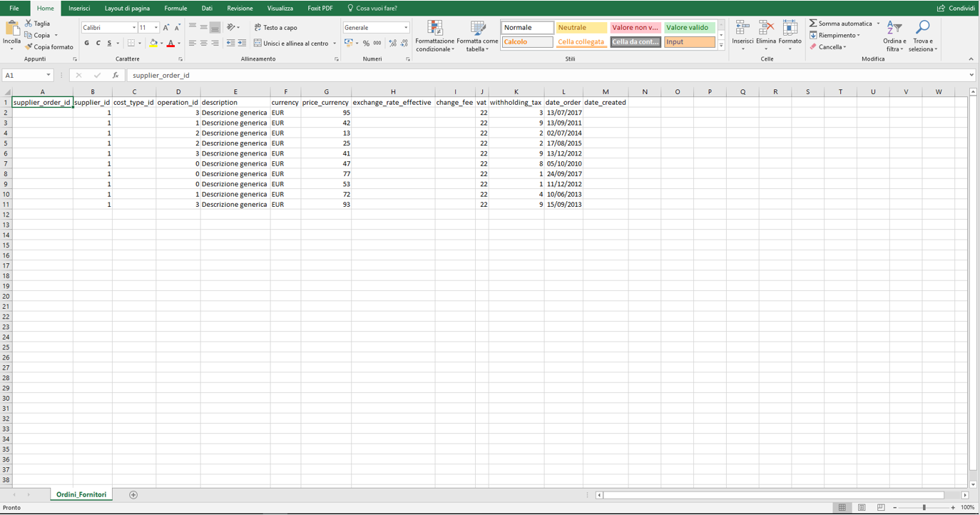This screenshot has height=515, width=980.
Task: Click the Somma automatica sigma icon
Action: [813, 24]
